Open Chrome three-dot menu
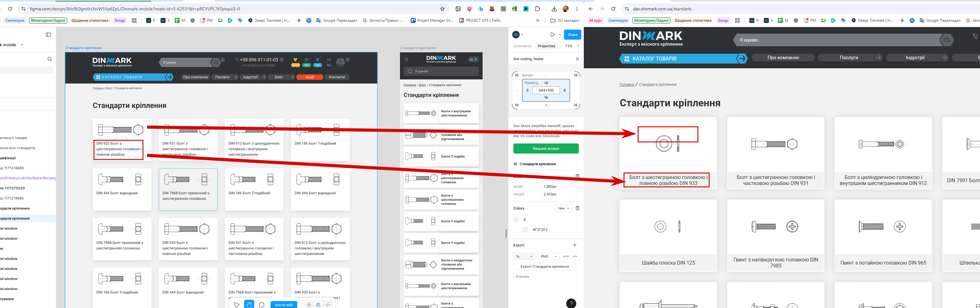Viewport: 980px width, 308px height. point(577,9)
